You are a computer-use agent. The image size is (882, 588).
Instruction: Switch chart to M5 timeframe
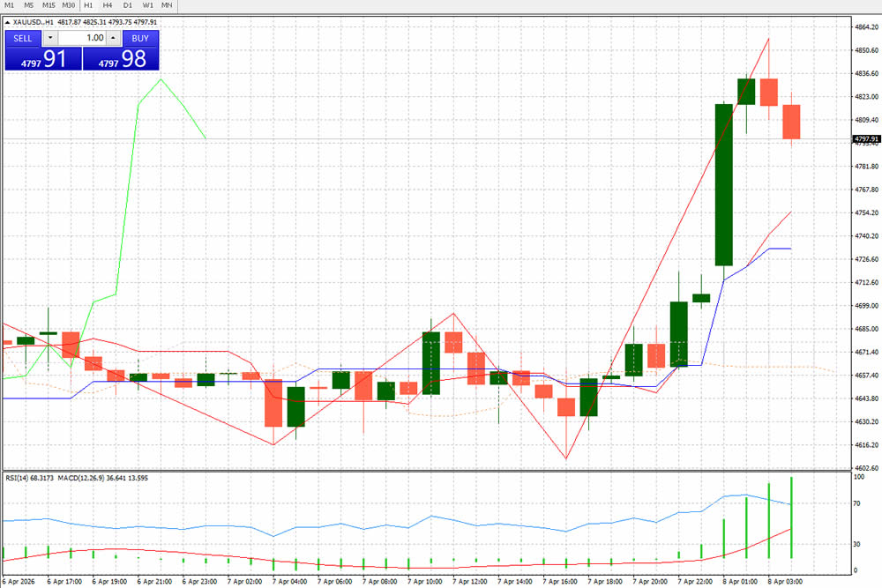[27, 5]
